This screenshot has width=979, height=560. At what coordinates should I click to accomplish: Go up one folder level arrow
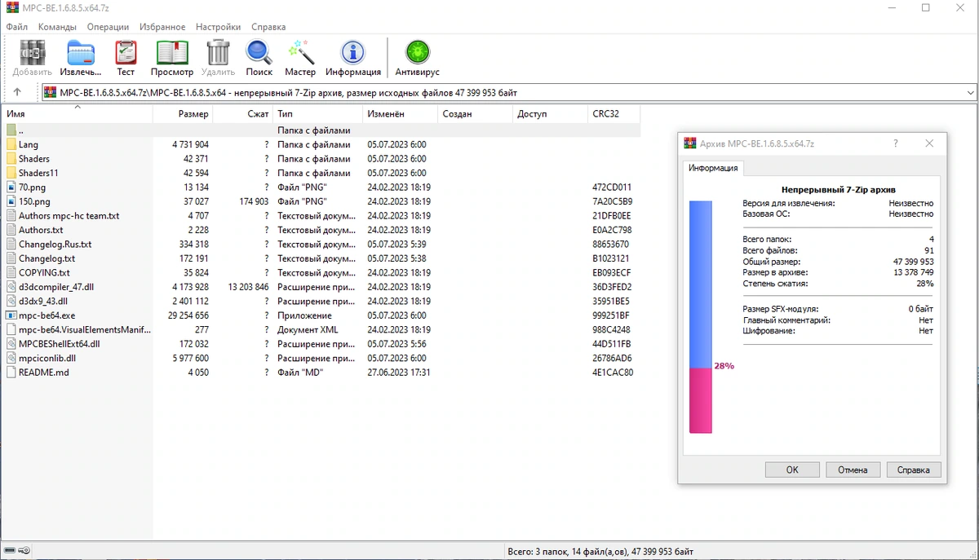[17, 92]
